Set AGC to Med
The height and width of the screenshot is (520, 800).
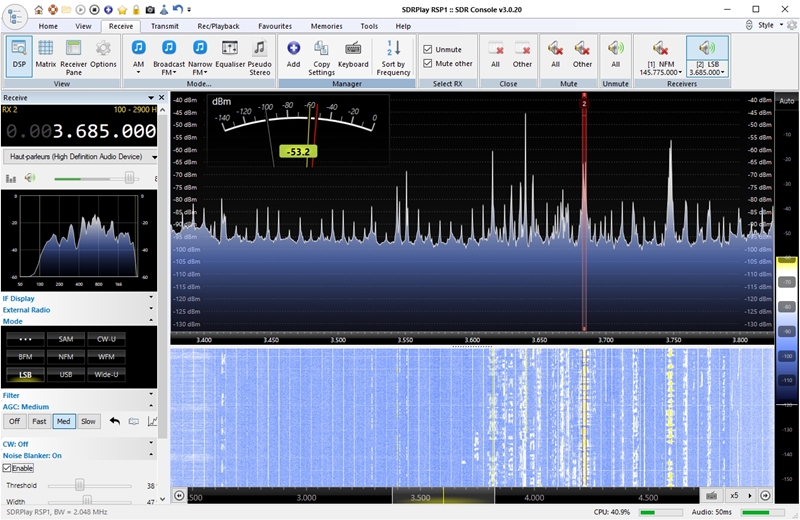point(63,421)
